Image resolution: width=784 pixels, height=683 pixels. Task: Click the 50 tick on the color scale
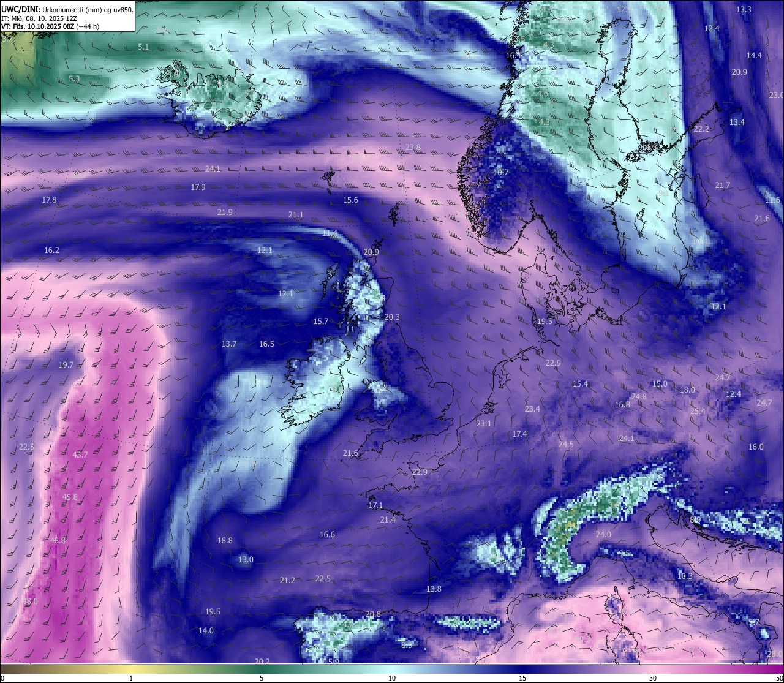779,678
